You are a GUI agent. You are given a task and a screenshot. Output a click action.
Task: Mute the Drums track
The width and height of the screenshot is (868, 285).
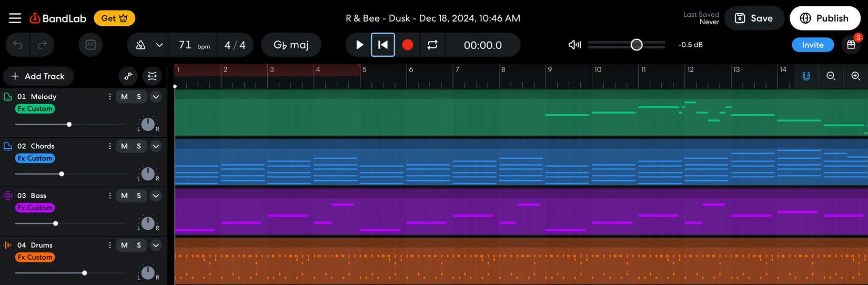(x=124, y=245)
